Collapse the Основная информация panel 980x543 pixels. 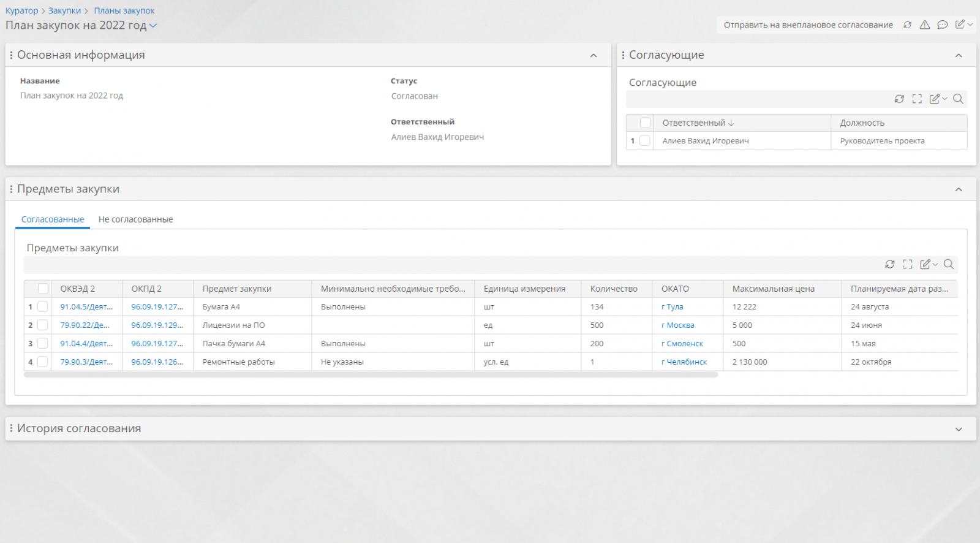(x=594, y=56)
